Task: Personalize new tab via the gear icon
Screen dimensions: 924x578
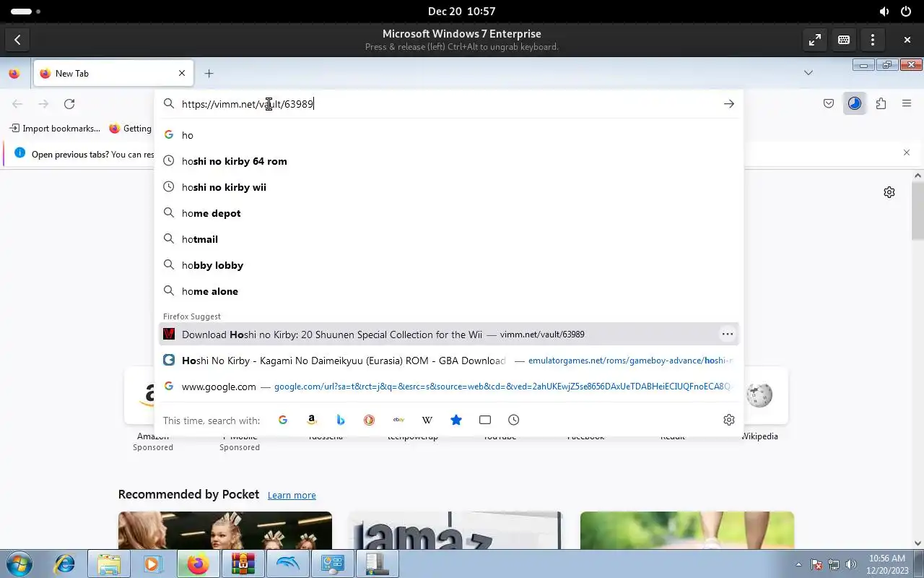Action: pos(889,192)
